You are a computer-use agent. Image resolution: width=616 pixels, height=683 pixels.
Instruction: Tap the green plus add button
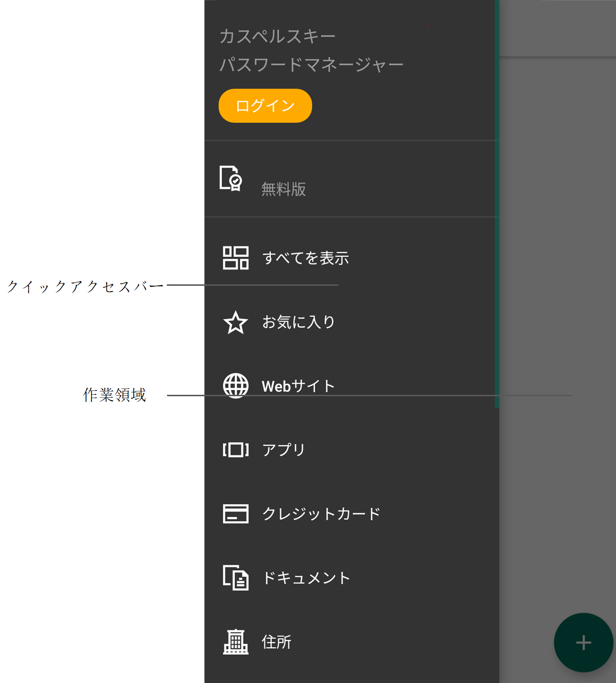[x=583, y=643]
